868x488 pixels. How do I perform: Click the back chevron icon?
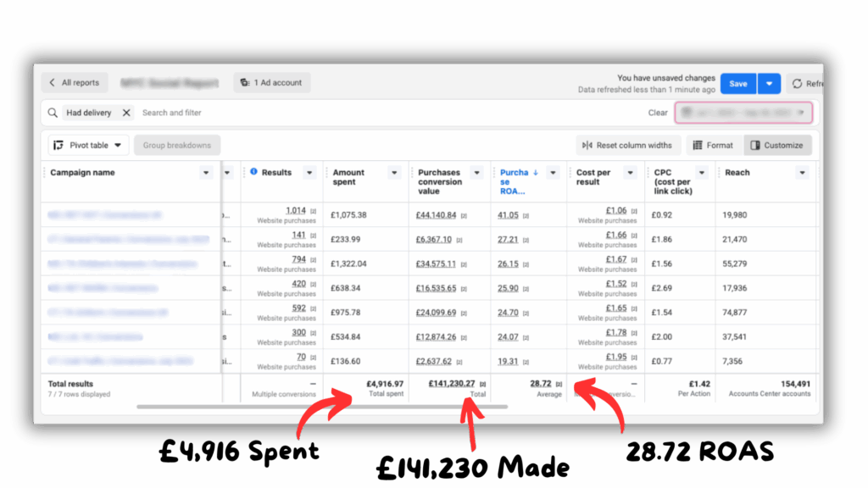(52, 82)
